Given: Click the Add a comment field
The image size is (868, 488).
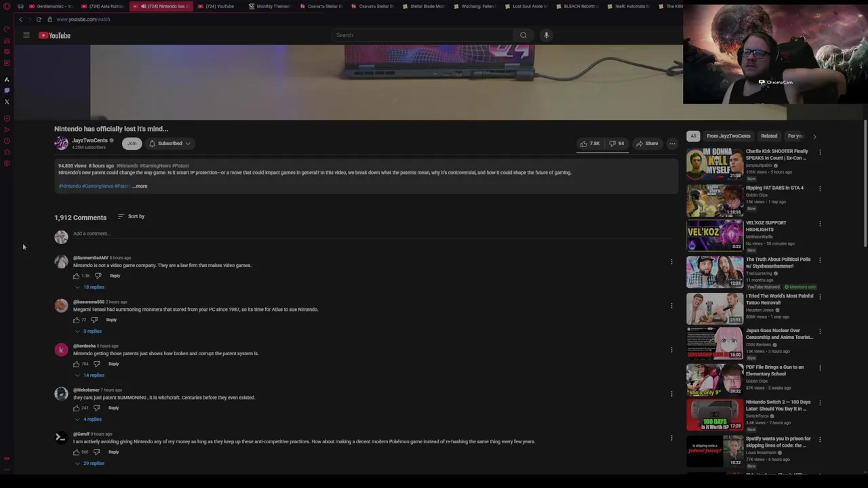Looking at the screenshot, I should (x=372, y=234).
